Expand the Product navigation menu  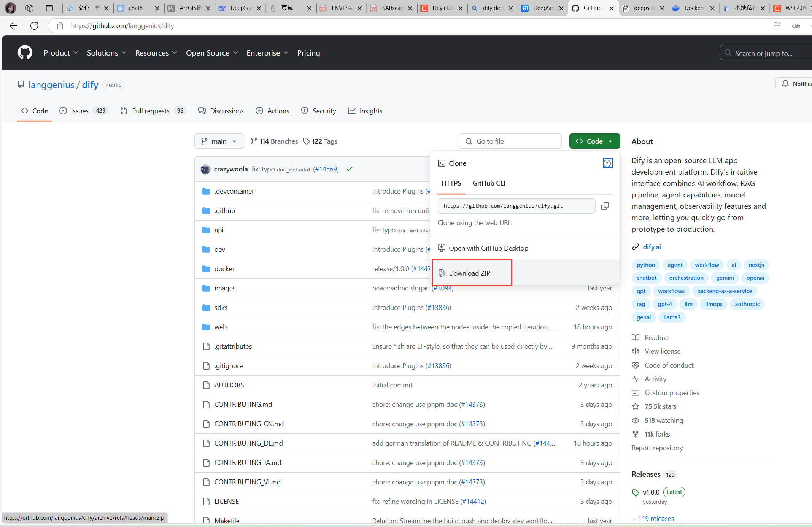[x=61, y=53]
